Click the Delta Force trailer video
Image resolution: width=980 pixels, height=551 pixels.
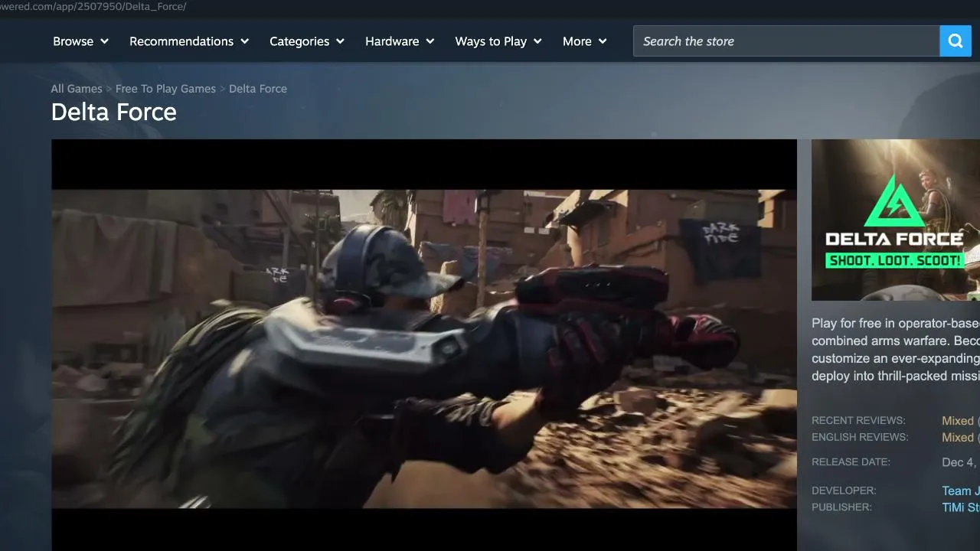[424, 345]
